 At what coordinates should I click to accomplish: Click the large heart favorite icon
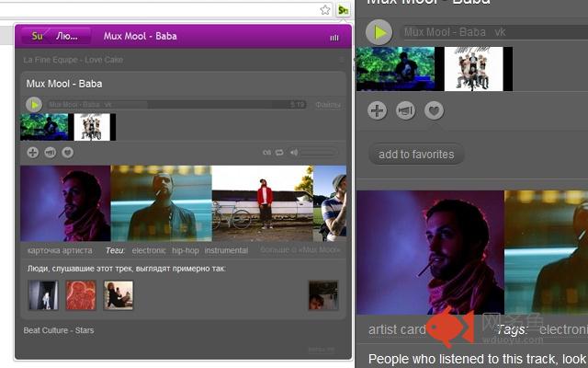434,110
